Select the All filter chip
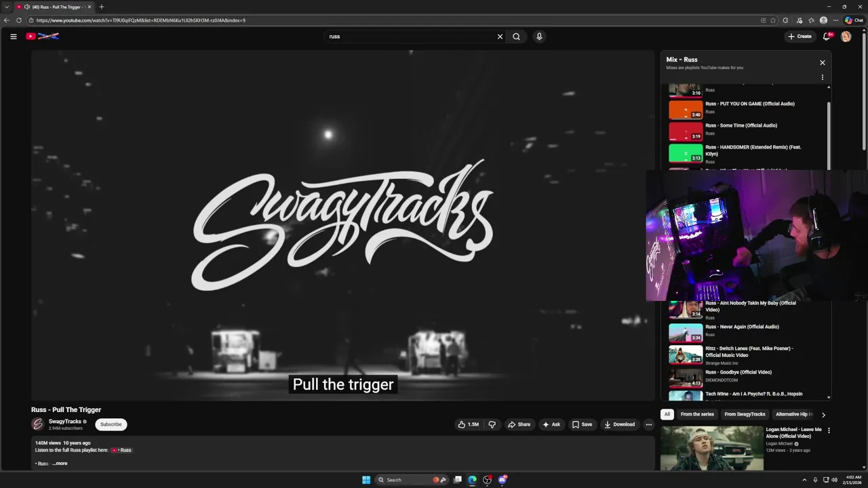868x488 pixels. pyautogui.click(x=667, y=414)
